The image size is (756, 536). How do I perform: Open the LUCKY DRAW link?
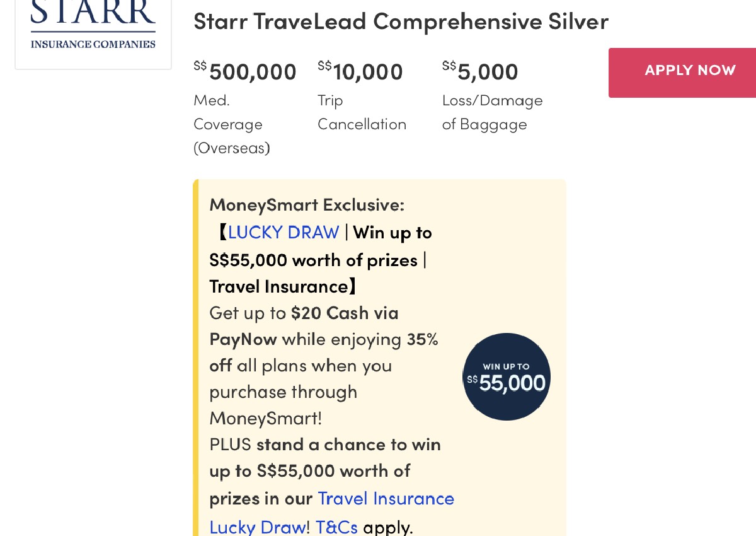tap(283, 232)
